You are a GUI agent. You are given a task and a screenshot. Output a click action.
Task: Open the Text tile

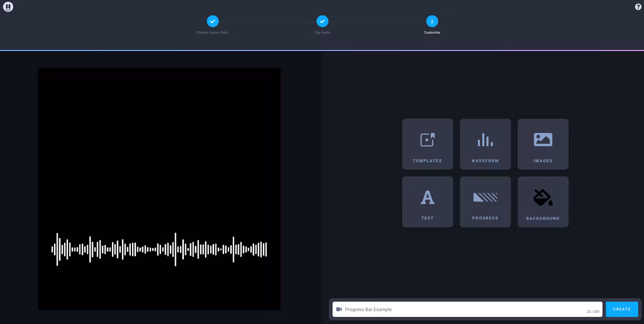(x=427, y=202)
